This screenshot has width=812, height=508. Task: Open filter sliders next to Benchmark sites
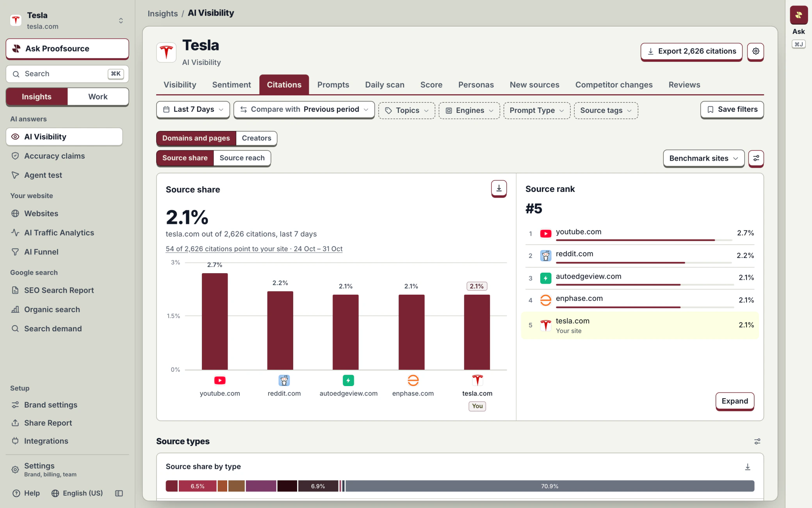[x=756, y=158]
